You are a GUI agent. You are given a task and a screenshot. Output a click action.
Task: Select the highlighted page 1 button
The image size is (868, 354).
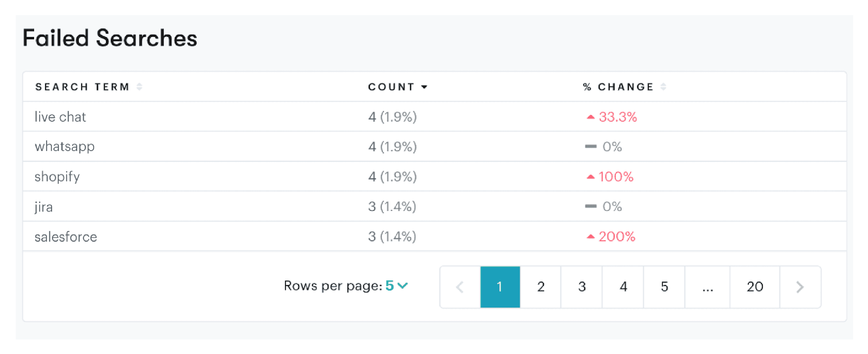tap(500, 287)
